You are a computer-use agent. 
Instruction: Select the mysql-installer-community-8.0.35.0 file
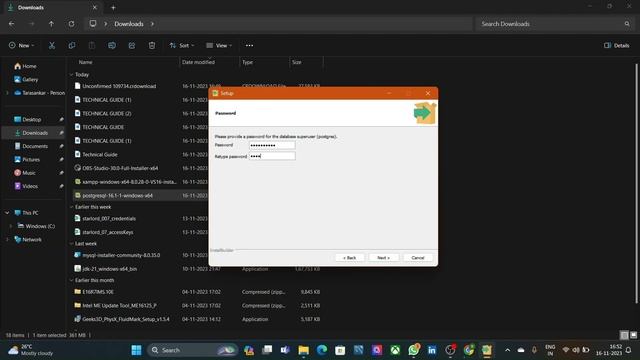[x=121, y=255]
